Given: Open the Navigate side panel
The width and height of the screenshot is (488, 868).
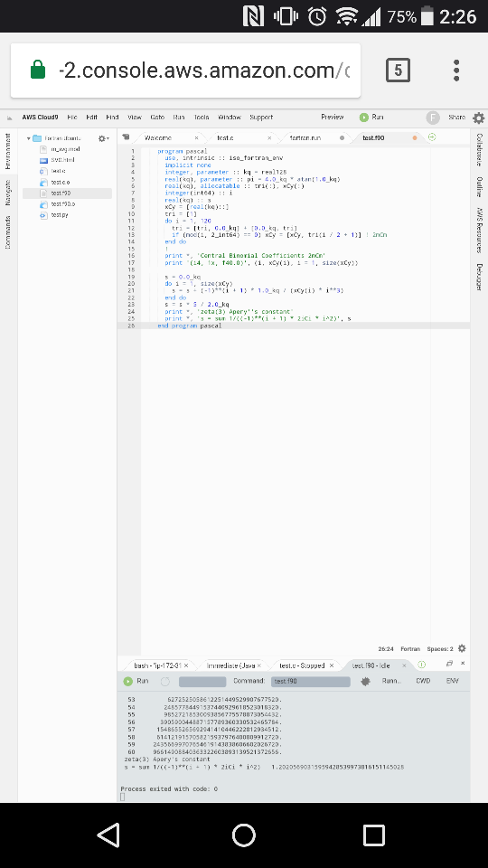Looking at the screenshot, I should coord(8,193).
